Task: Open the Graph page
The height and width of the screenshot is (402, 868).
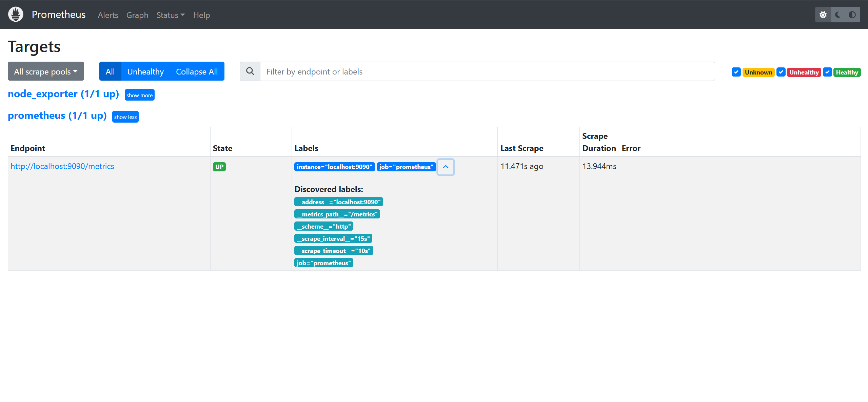Action: [137, 15]
